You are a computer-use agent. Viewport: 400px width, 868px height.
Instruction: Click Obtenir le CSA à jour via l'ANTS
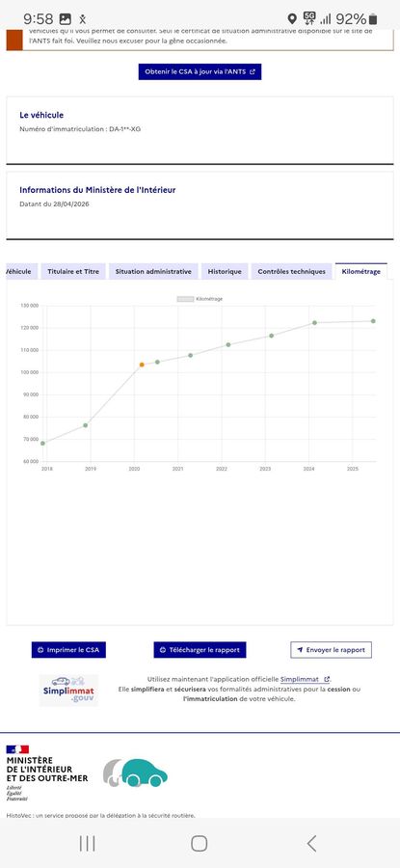tap(200, 72)
